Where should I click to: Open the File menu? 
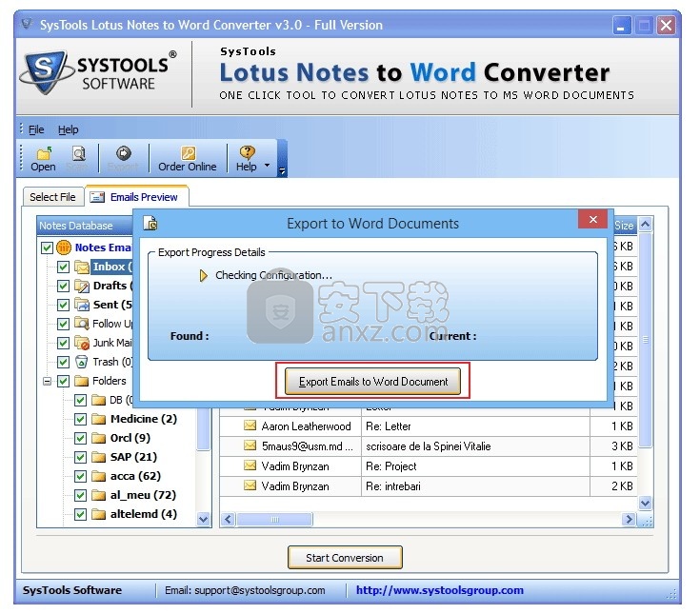point(36,129)
